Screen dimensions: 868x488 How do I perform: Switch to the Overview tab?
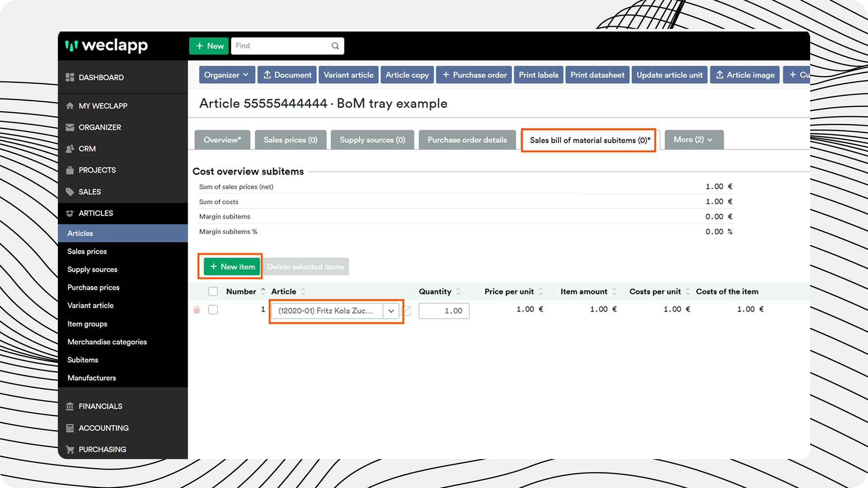pyautogui.click(x=222, y=140)
